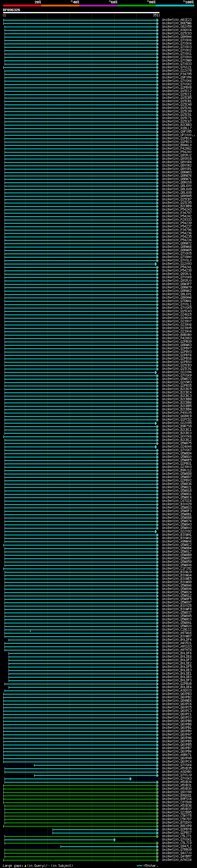Click the green ~80% identity legend segment

(137, 6)
